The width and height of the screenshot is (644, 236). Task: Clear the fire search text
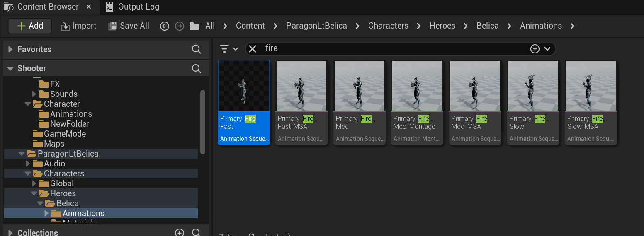pos(253,49)
